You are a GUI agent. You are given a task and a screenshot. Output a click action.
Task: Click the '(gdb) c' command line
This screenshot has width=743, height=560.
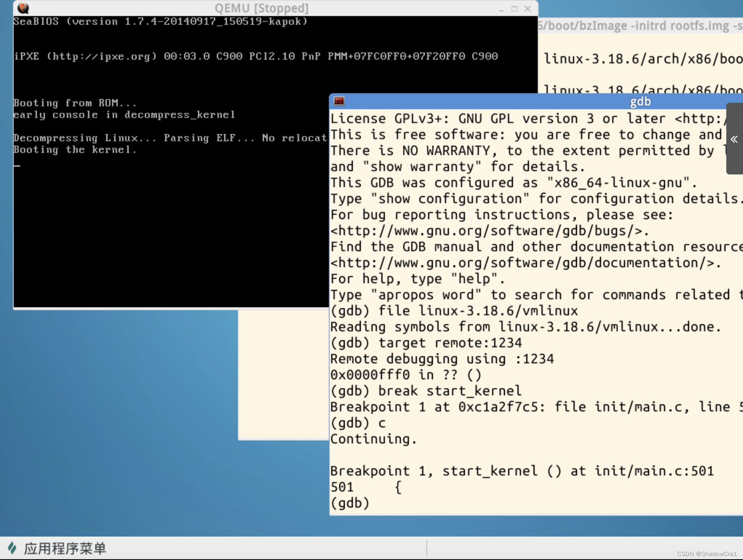[x=358, y=423]
